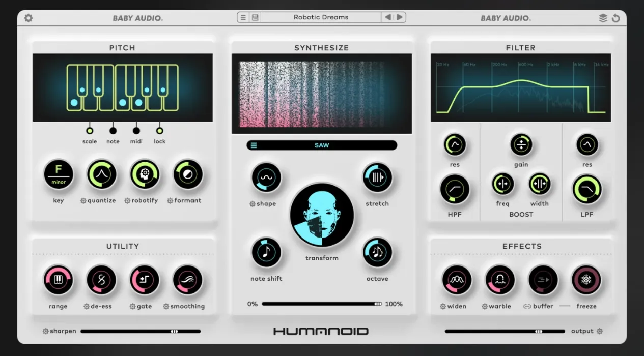Open smoothing settings gear
The height and width of the screenshot is (356, 644).
tap(166, 307)
